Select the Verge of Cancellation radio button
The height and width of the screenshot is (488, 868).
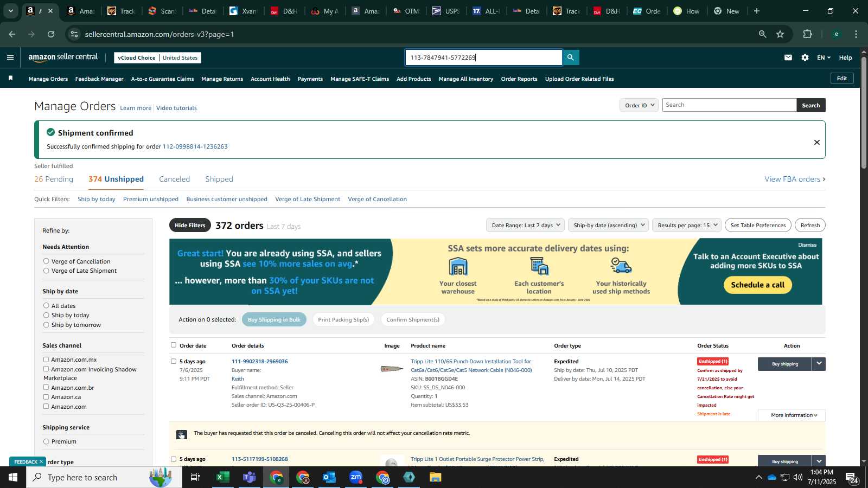tap(46, 261)
